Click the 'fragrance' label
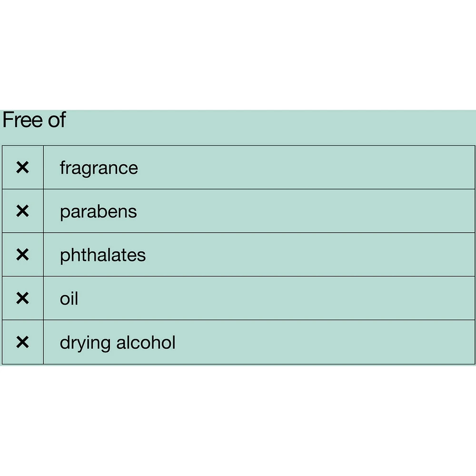Viewport: 476px width, 476px height. click(x=99, y=168)
